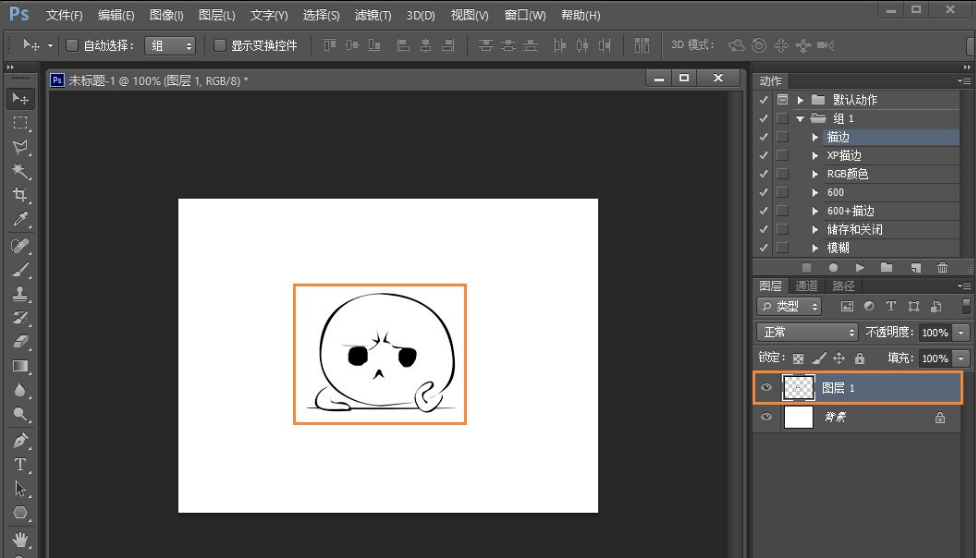Select the Crop tool
The height and width of the screenshot is (558, 976).
[x=20, y=195]
